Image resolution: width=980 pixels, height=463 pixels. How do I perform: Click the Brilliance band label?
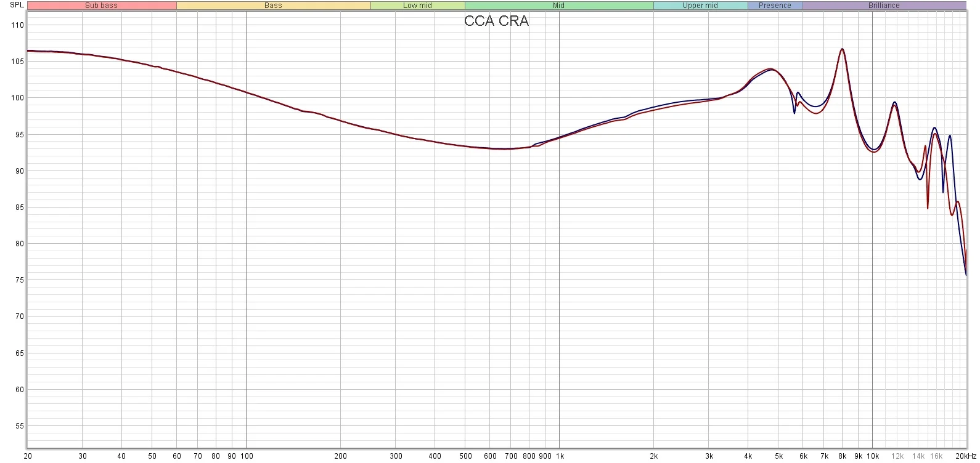tap(884, 6)
